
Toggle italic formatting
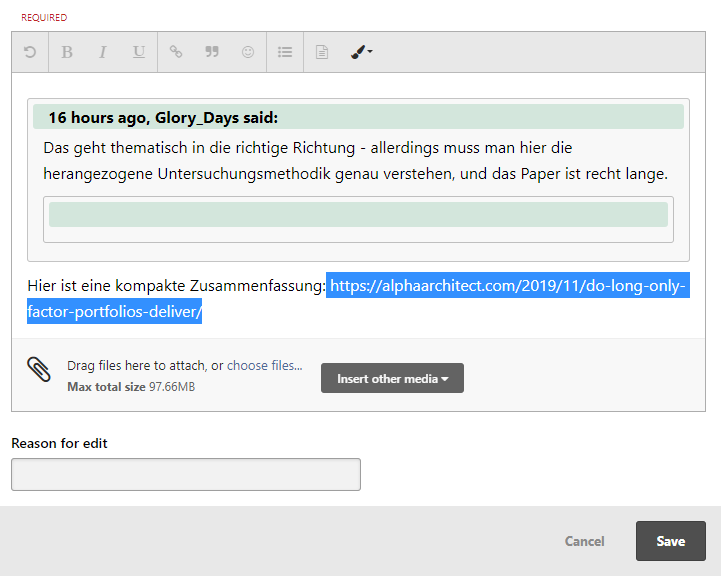pyautogui.click(x=102, y=52)
